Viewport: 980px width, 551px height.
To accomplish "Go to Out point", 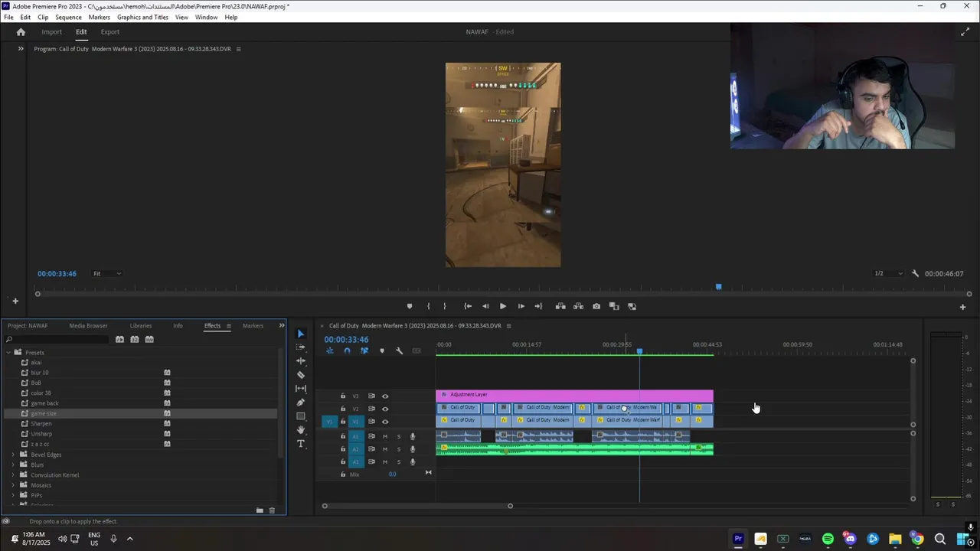I will coord(538,306).
